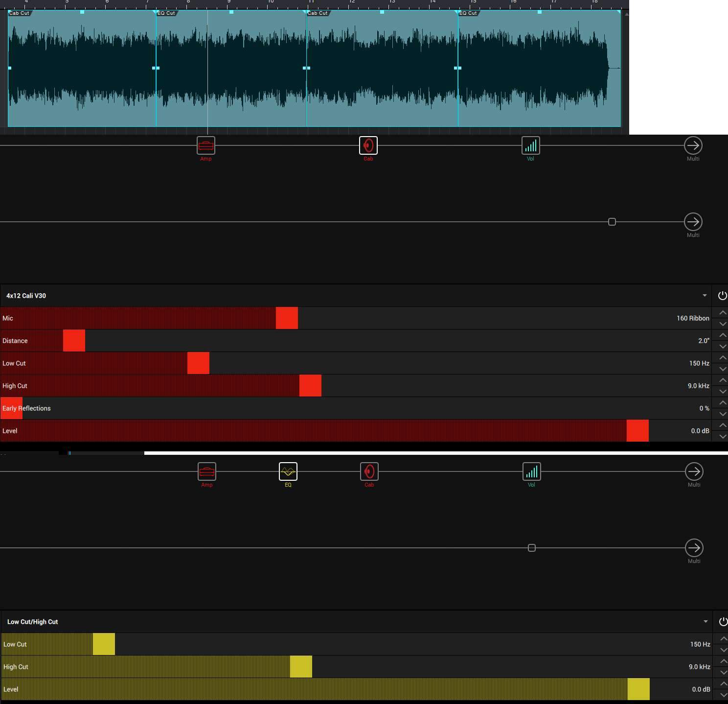This screenshot has height=704, width=728.
Task: Click the EQ 150 Hz Low Cut value
Action: pos(700,644)
